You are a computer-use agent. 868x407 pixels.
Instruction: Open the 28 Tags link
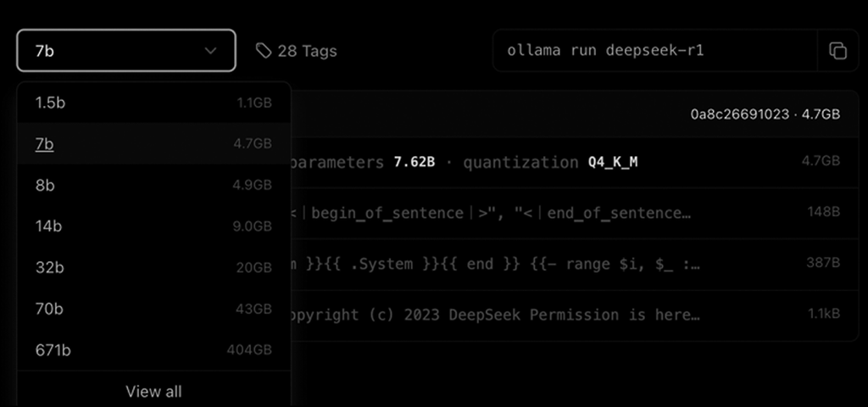[x=306, y=51]
